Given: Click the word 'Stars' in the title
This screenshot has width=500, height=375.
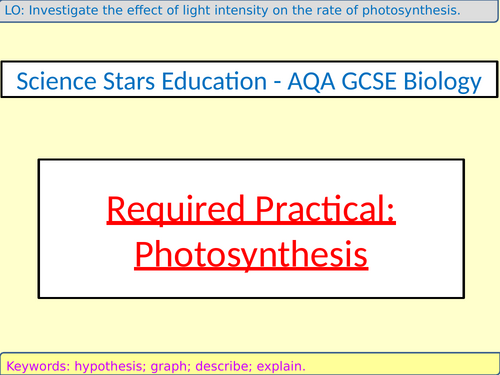Looking at the screenshot, I should click(x=129, y=81).
